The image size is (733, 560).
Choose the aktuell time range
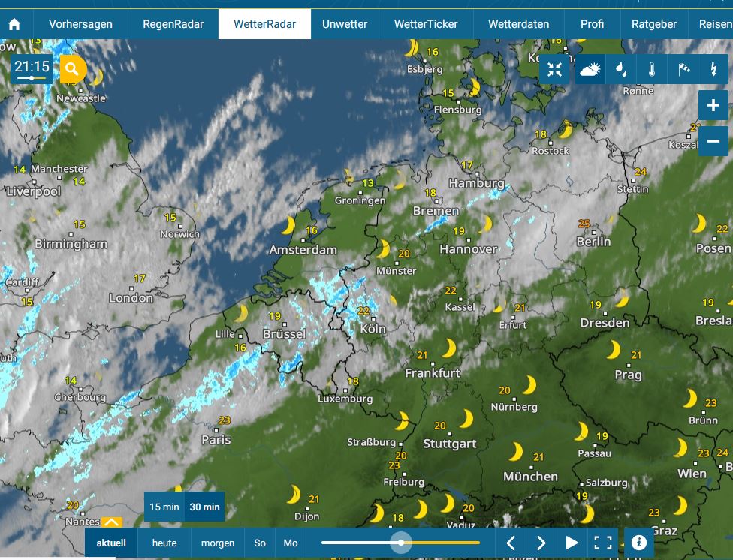coord(111,543)
